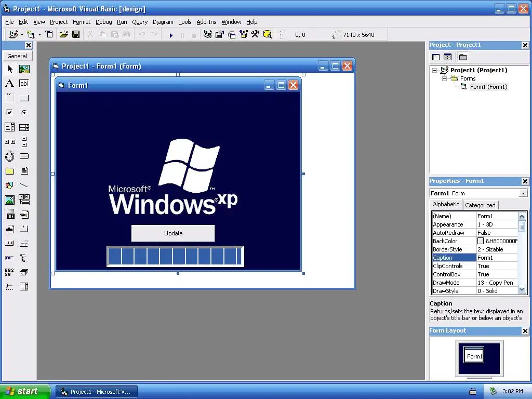
Task: Select the CheckBox control tool
Action: click(x=10, y=112)
